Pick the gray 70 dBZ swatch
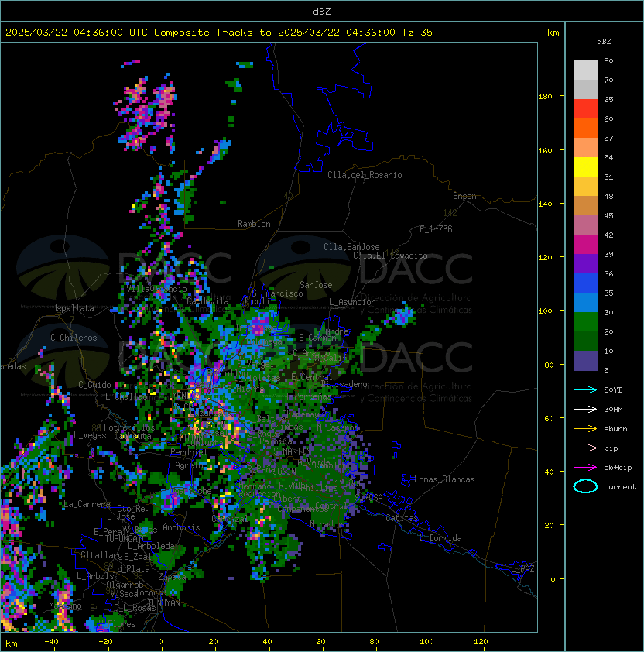 click(585, 89)
